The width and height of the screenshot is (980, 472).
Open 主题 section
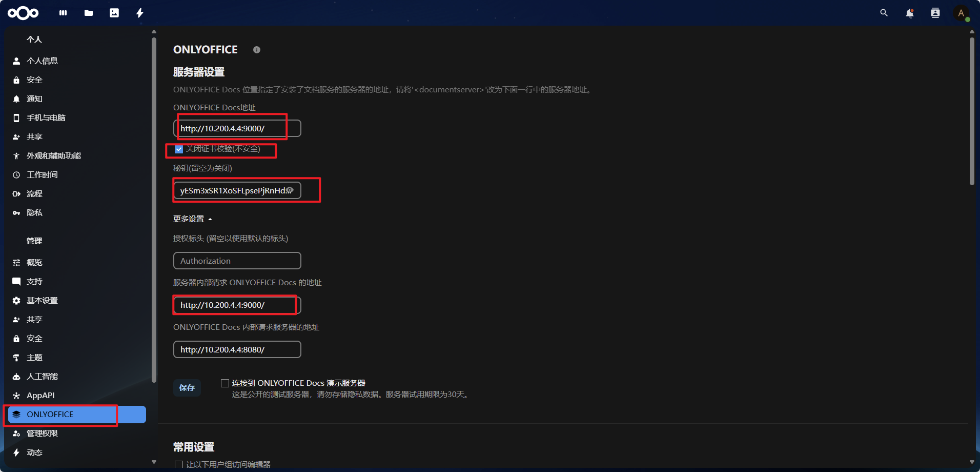point(77,358)
